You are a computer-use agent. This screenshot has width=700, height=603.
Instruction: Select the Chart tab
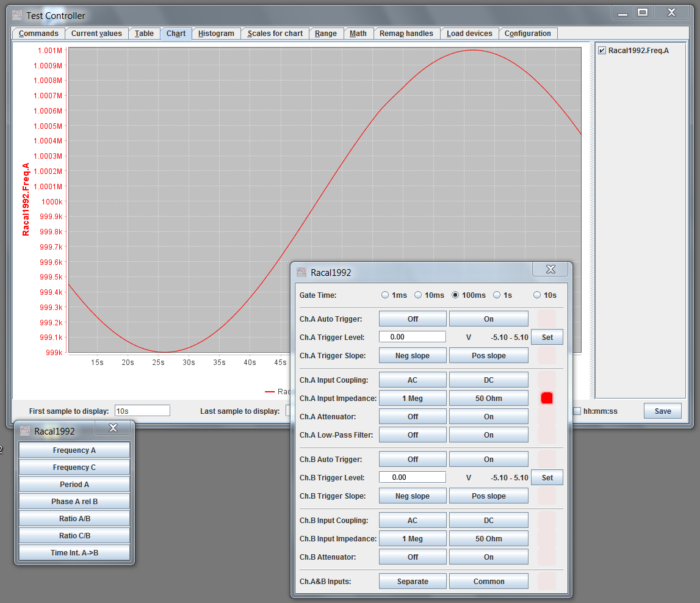(176, 34)
